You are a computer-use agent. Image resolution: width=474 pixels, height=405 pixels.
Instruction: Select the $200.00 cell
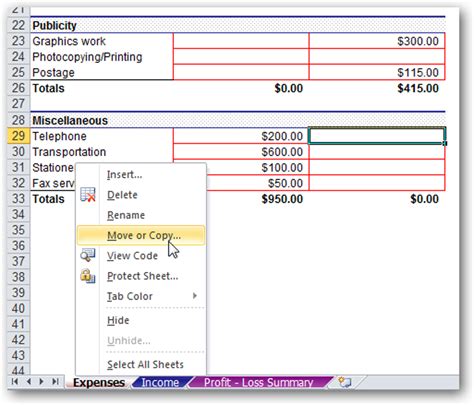[241, 136]
